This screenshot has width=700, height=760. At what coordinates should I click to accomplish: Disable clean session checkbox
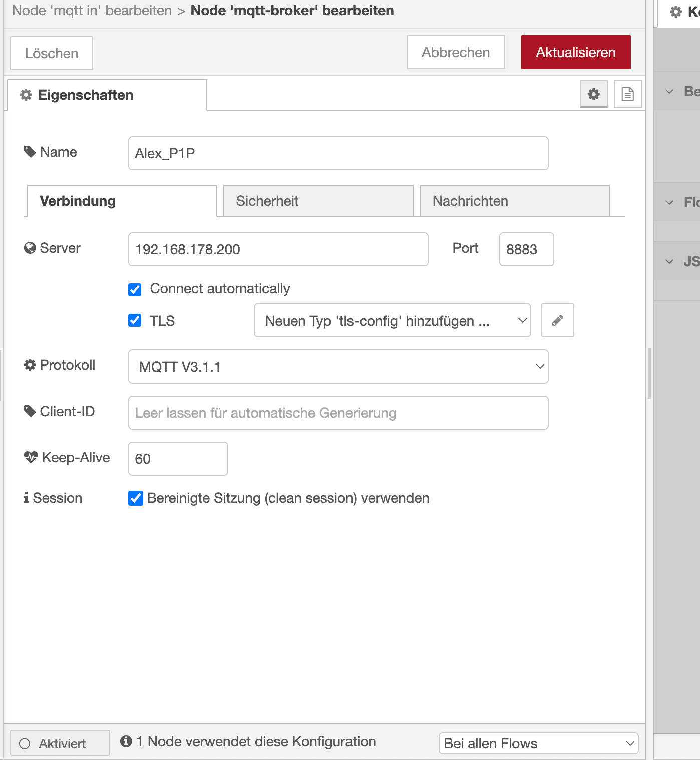coord(136,498)
